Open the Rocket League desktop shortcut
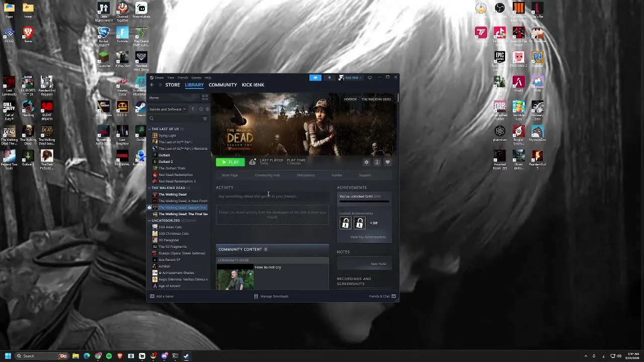The width and height of the screenshot is (644, 362). coord(103,37)
